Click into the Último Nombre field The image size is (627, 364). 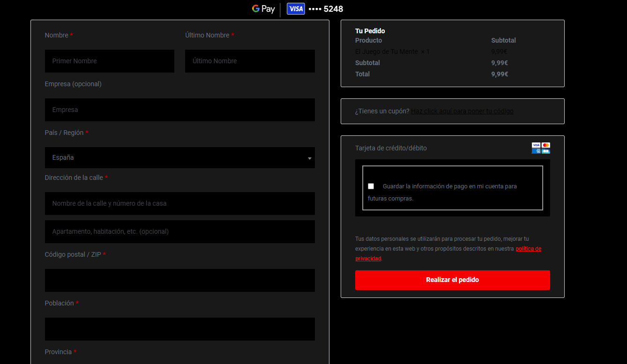(x=250, y=61)
